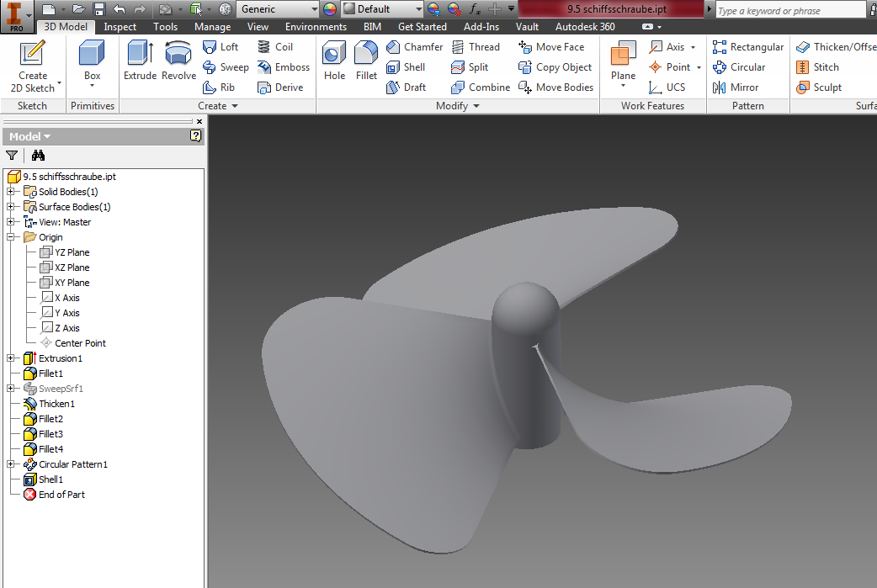Choose the Sweep tool
Screen dimensions: 877x588
click(x=226, y=67)
